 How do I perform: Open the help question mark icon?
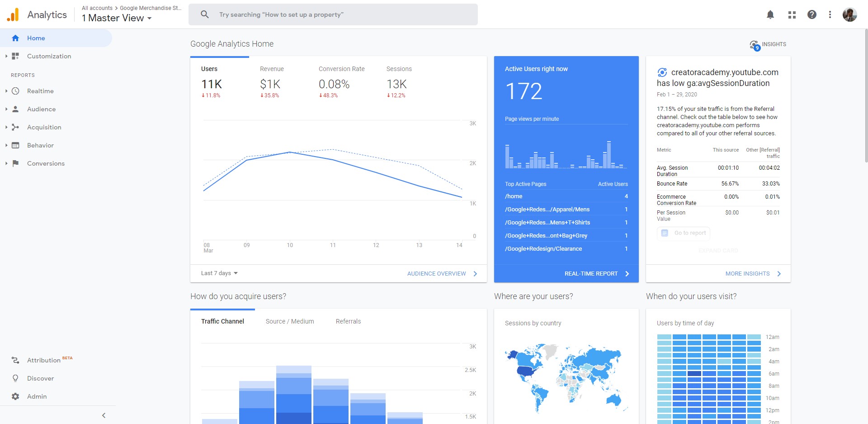(x=812, y=14)
